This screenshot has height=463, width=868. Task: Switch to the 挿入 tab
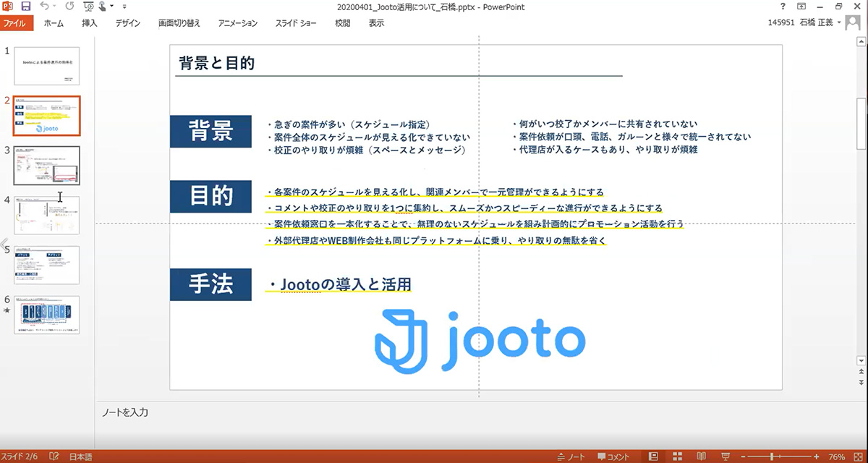tap(90, 23)
